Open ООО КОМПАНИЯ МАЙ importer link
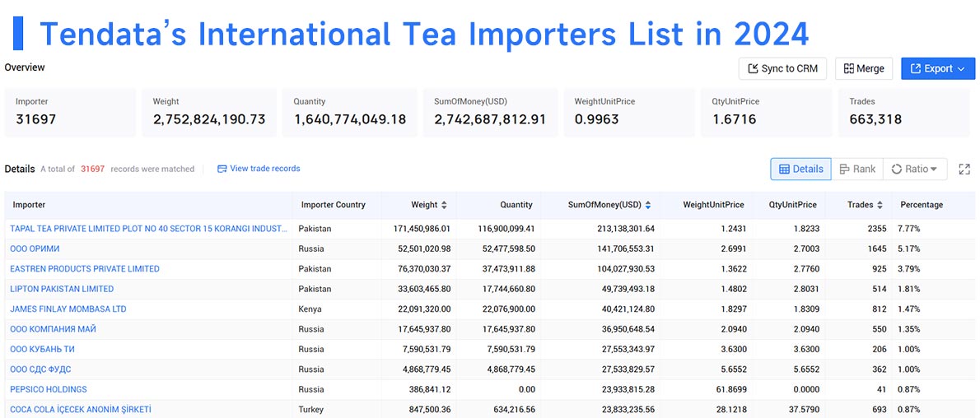The height and width of the screenshot is (418, 980). click(x=54, y=328)
